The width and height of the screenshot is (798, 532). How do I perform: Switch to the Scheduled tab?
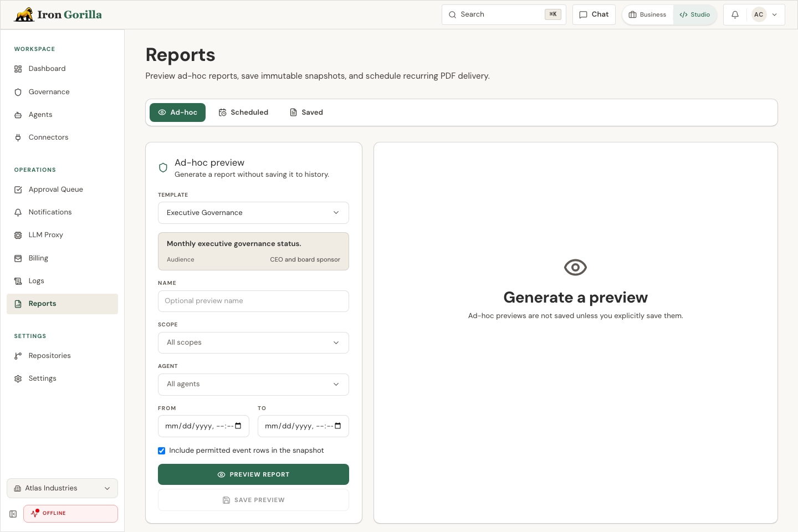[x=243, y=112]
